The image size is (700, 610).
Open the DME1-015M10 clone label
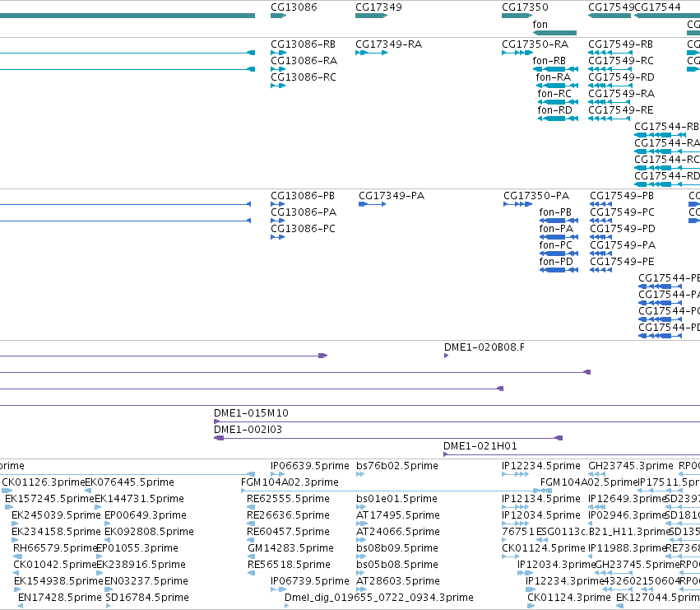tap(252, 413)
